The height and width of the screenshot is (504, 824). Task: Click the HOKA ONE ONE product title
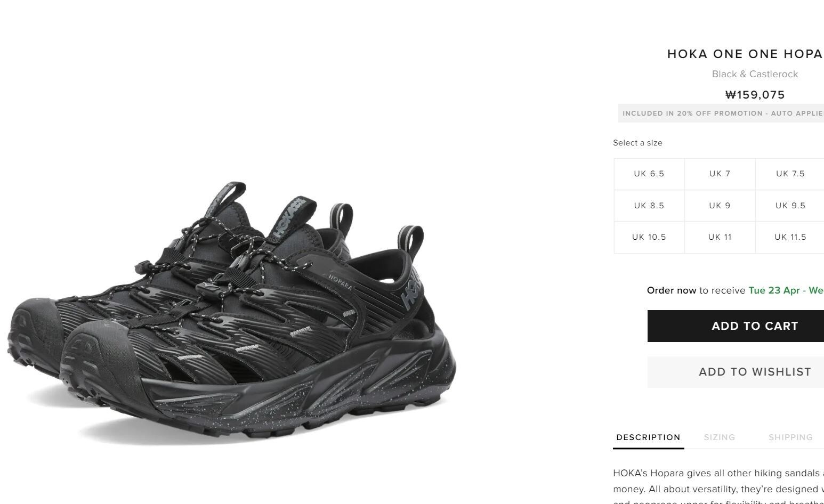[745, 54]
